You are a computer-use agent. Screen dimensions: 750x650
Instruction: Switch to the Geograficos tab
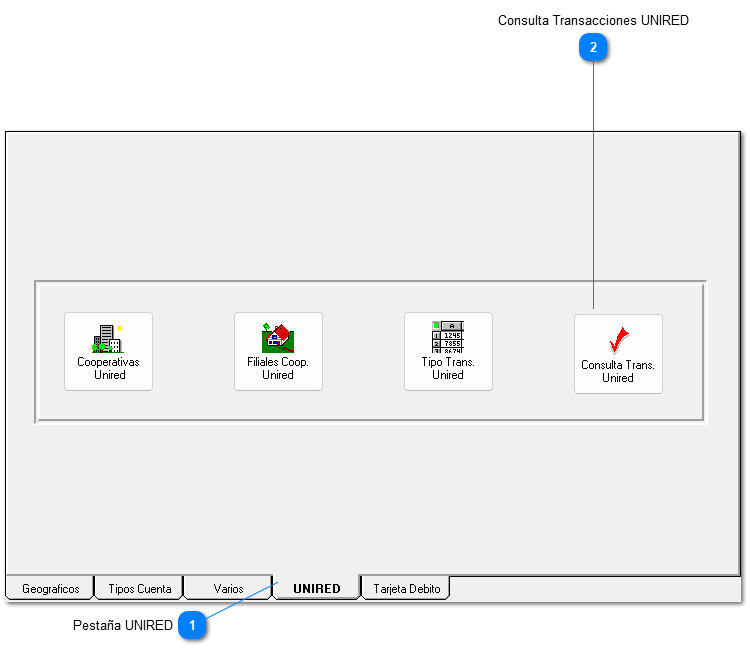[x=50, y=589]
